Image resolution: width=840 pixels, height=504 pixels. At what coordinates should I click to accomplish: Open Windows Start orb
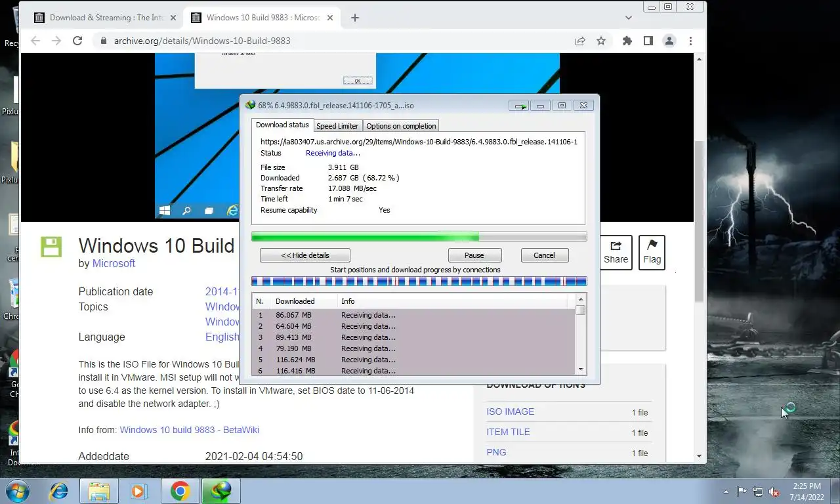point(17,490)
